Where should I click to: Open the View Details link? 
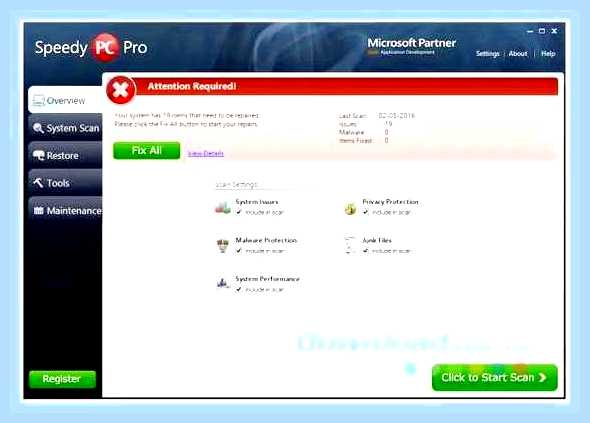205,154
